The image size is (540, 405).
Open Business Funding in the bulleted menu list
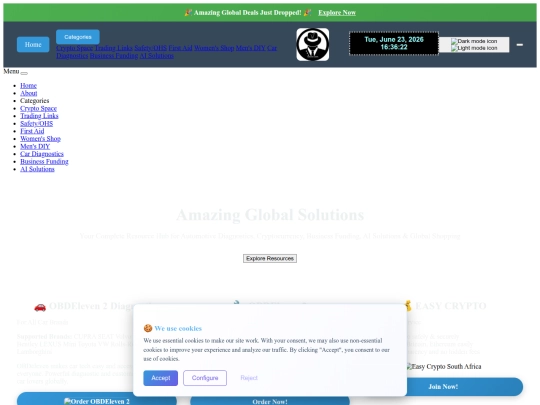(44, 161)
